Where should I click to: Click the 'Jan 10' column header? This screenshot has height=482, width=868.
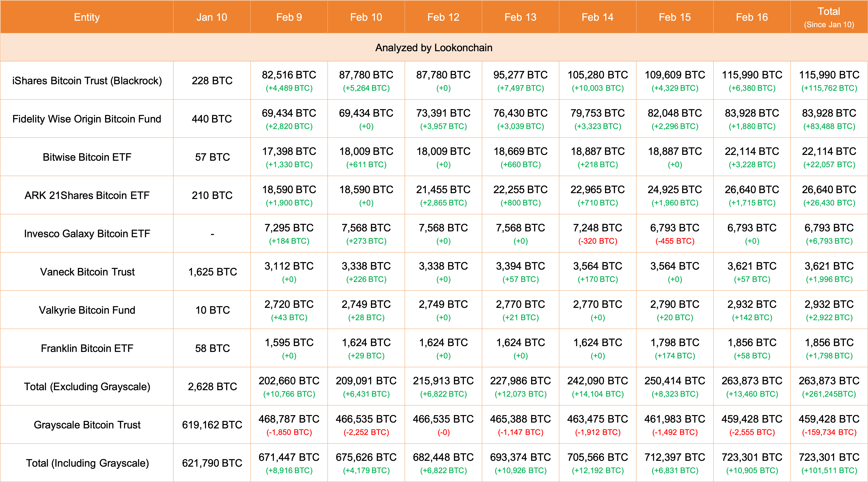[212, 17]
